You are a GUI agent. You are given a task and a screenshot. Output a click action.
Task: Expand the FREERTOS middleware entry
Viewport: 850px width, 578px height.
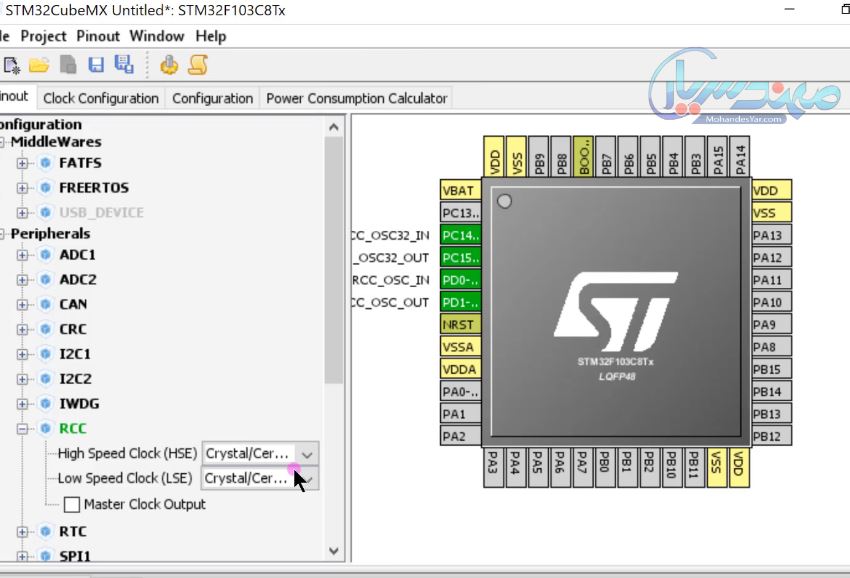pos(22,187)
